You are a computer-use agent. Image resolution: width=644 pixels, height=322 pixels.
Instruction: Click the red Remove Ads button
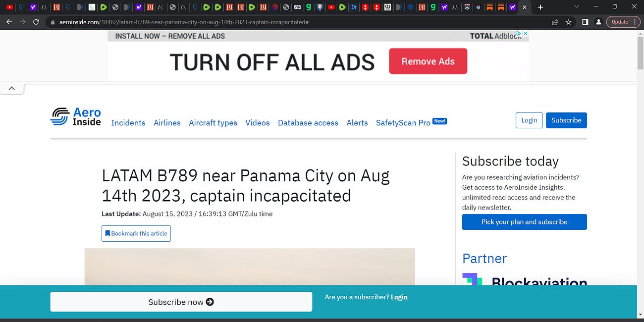point(428,61)
